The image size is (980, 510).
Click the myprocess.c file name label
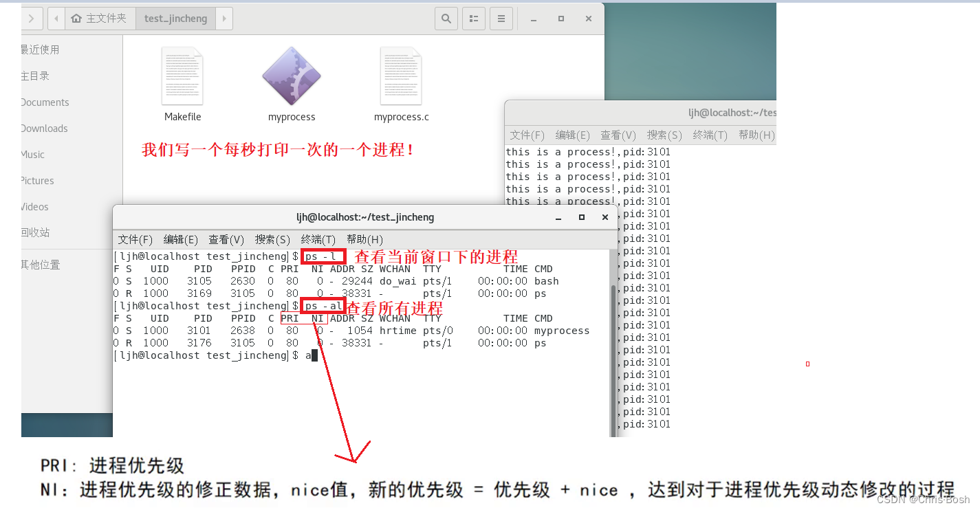[402, 117]
